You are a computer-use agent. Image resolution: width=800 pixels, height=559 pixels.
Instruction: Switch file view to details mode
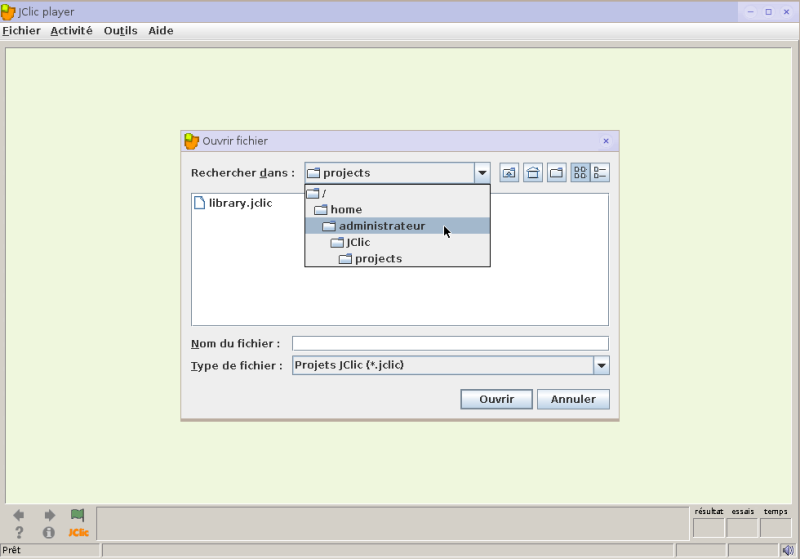pyautogui.click(x=600, y=172)
